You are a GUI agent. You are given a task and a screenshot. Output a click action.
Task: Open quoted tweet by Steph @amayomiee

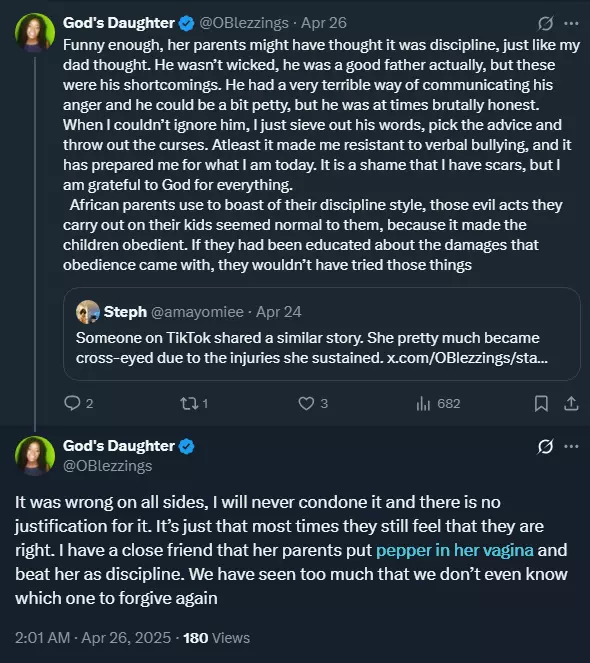point(321,334)
